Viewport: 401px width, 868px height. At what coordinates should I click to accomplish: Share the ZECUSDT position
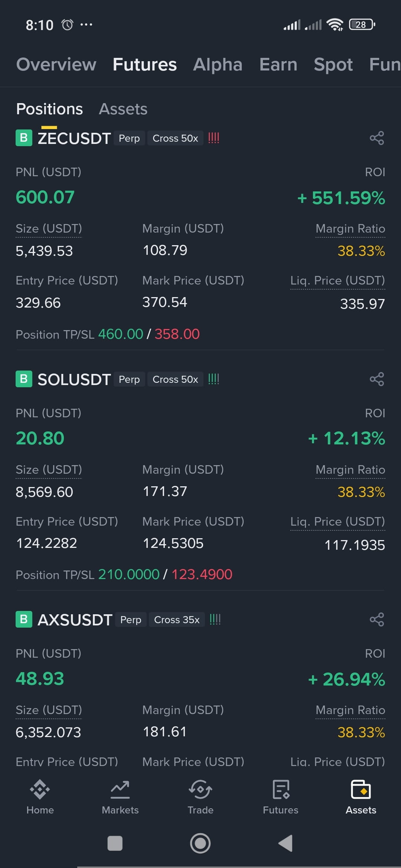[377, 138]
